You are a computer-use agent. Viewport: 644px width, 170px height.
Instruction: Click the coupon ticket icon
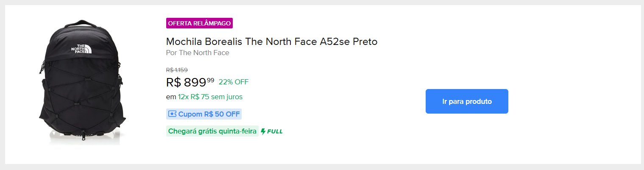tap(172, 114)
